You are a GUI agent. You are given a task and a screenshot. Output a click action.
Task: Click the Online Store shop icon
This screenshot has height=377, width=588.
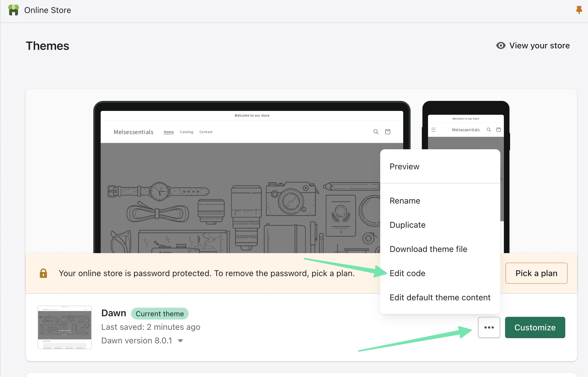coord(14,10)
